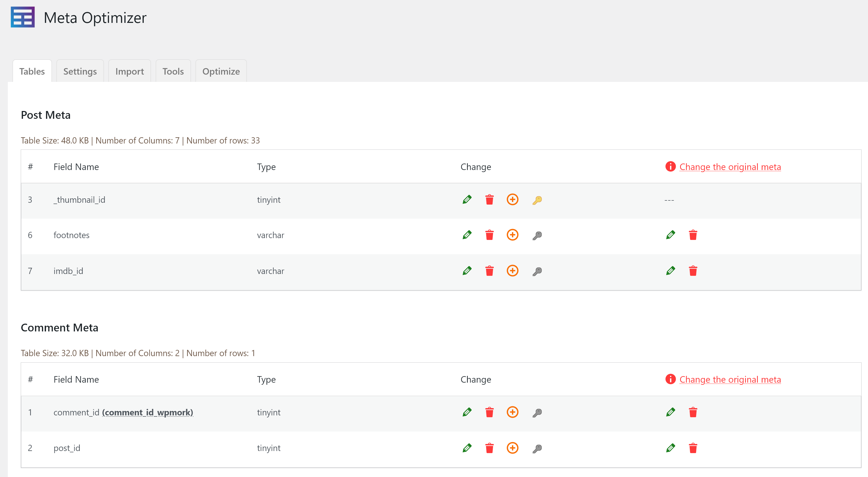Click the orange plus icon for _thumbnail_id
The image size is (868, 477).
tap(512, 200)
